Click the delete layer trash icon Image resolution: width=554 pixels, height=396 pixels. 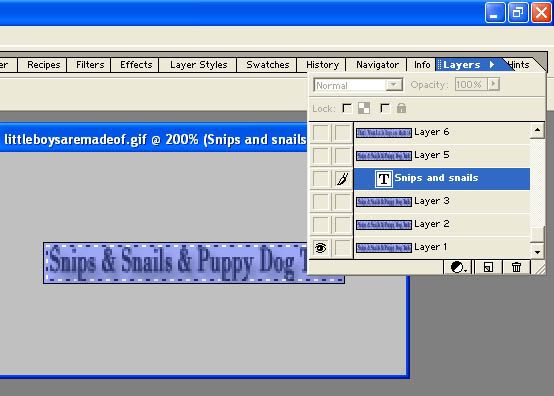coord(516,267)
